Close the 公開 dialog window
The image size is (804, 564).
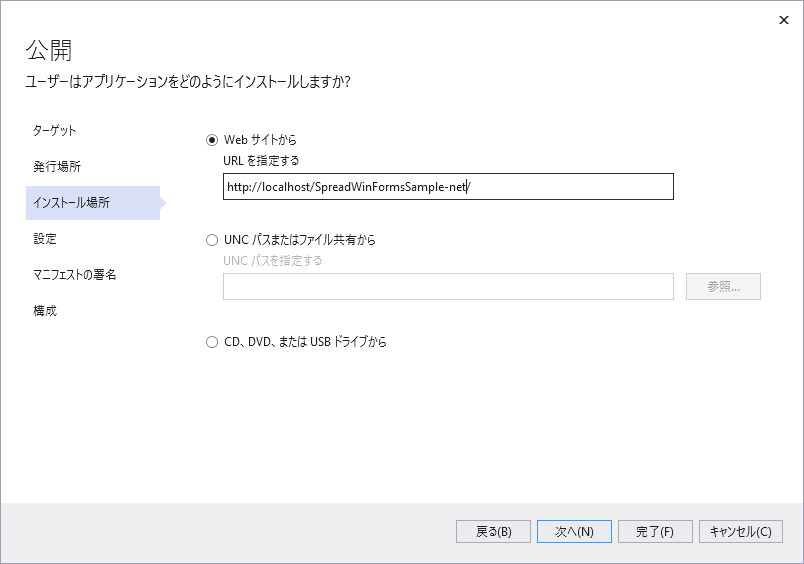pyautogui.click(x=780, y=20)
